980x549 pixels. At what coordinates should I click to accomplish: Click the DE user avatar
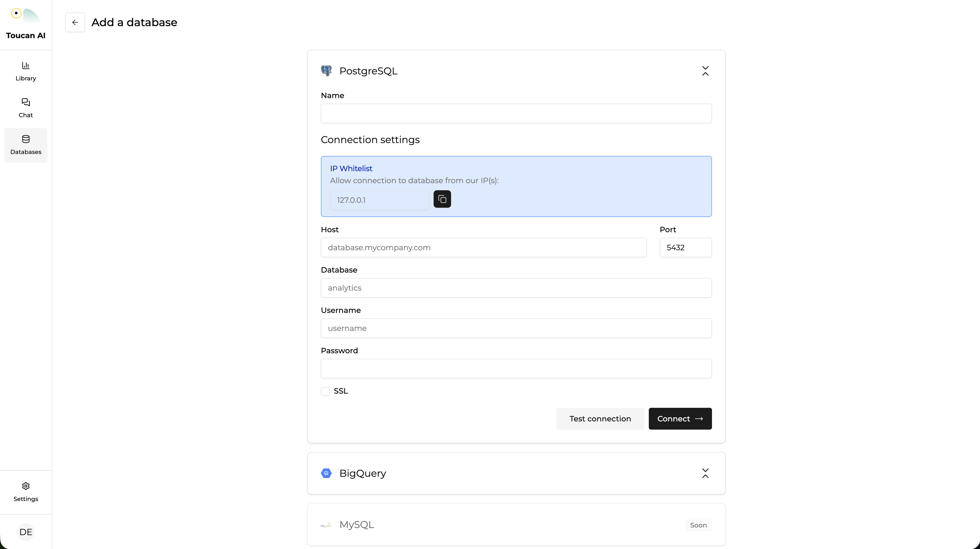26,532
